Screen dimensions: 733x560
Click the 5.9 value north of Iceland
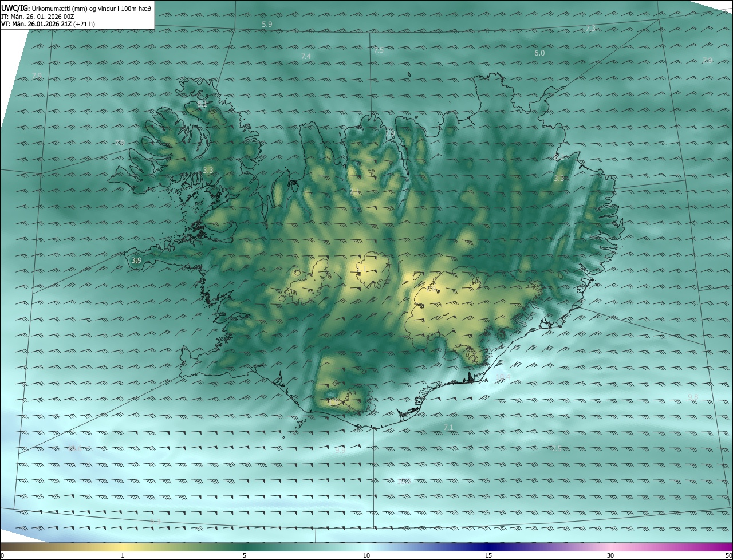click(x=267, y=24)
